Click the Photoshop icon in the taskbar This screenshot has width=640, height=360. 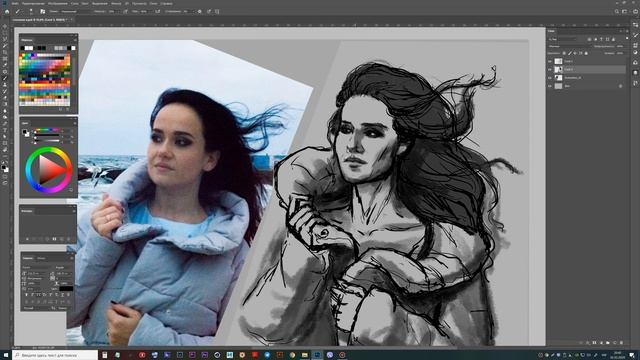click(317, 355)
